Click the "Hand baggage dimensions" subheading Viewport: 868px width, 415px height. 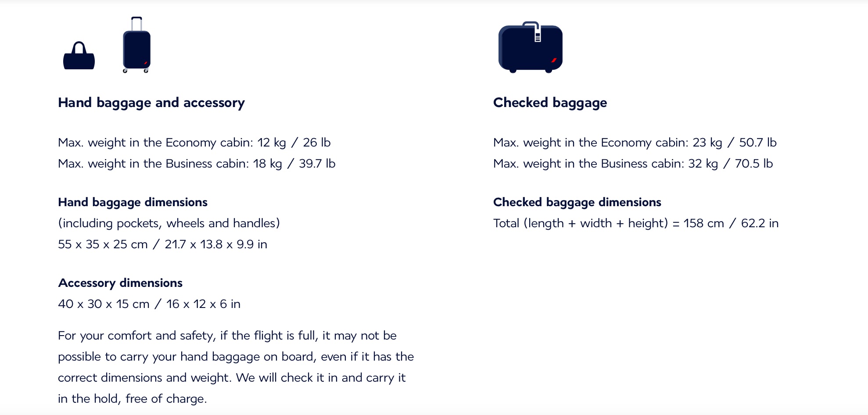(133, 202)
